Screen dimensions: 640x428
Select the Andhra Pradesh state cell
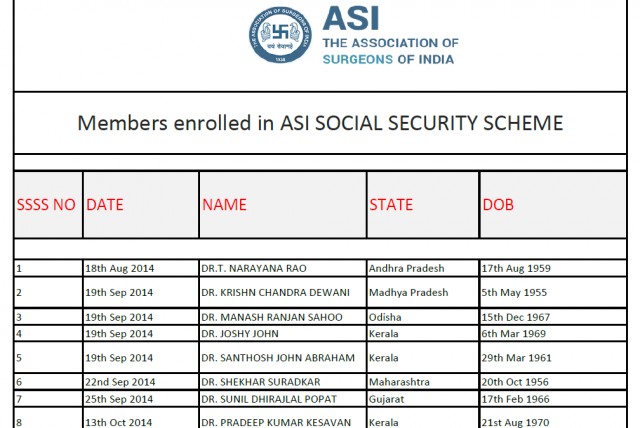tap(406, 268)
